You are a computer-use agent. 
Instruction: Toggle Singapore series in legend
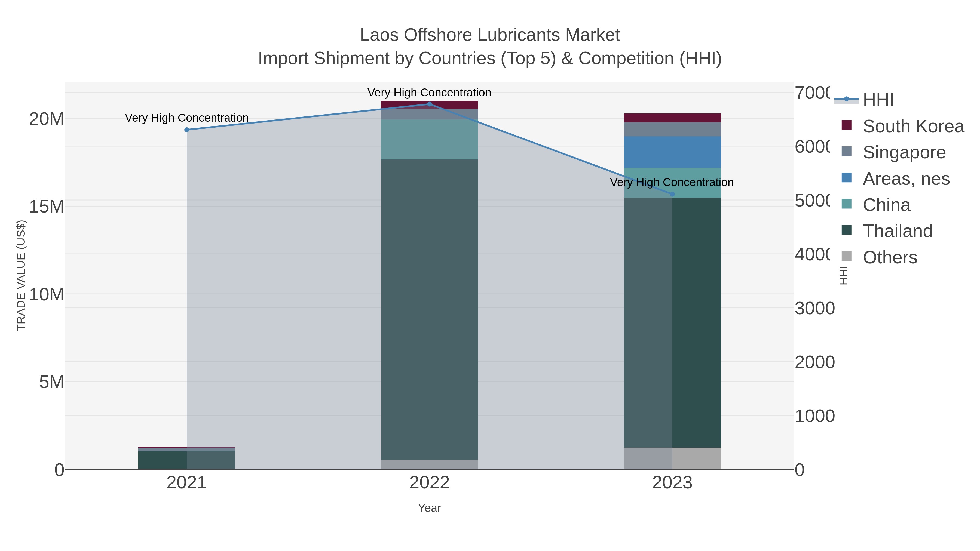893,152
